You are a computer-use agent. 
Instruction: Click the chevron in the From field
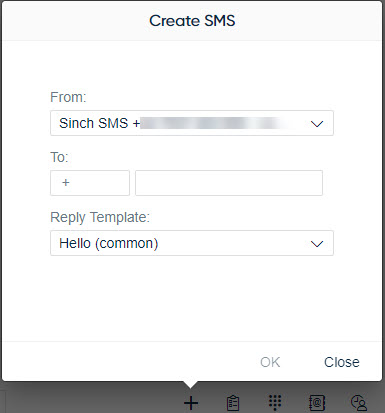317,124
